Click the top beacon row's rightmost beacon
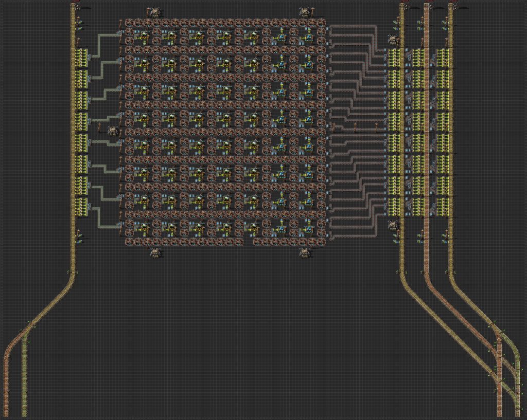The width and height of the screenshot is (527, 420). pyautogui.click(x=321, y=23)
